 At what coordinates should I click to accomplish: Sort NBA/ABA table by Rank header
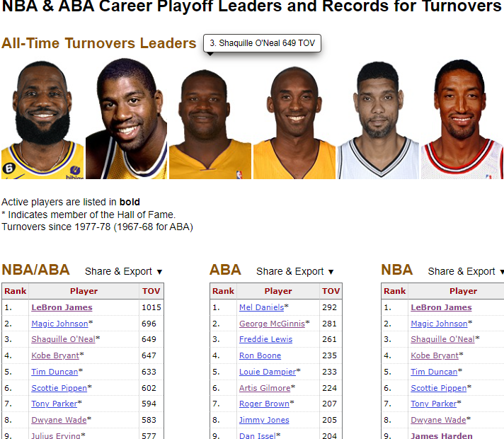[15, 291]
